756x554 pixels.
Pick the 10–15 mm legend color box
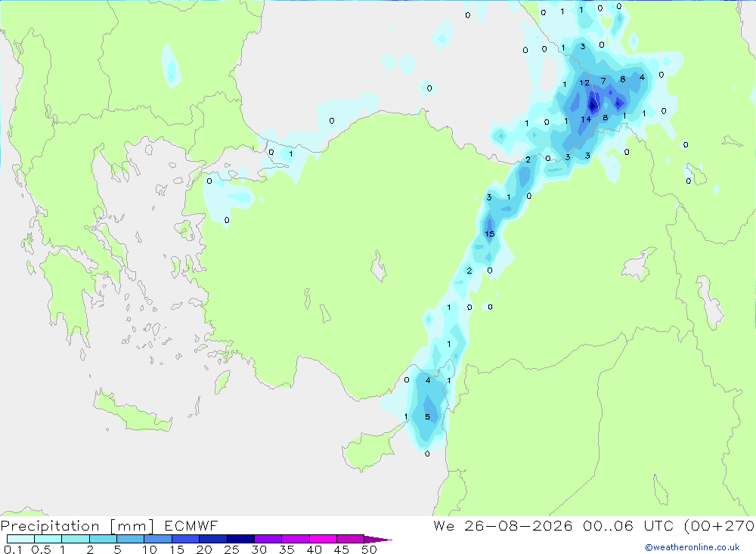(158, 539)
